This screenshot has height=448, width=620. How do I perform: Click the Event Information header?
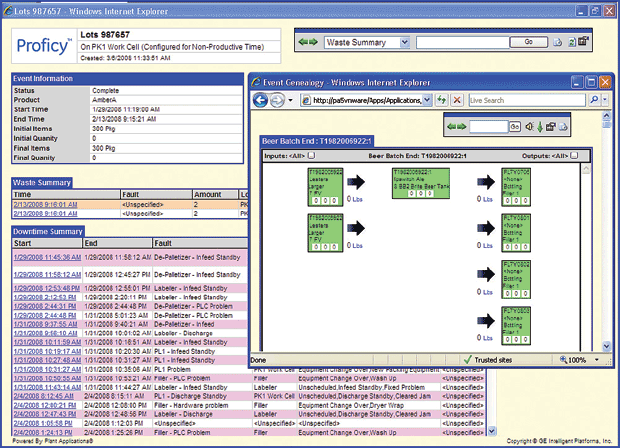point(127,78)
